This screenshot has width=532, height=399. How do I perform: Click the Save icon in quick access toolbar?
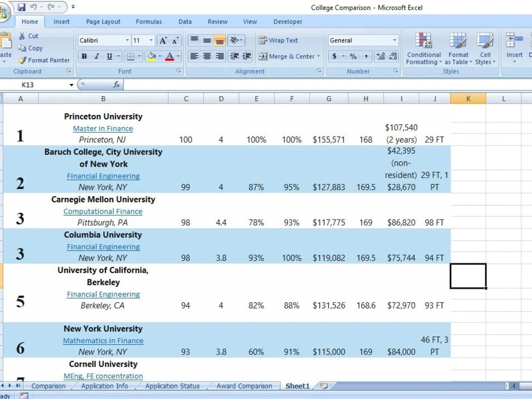tap(21, 7)
